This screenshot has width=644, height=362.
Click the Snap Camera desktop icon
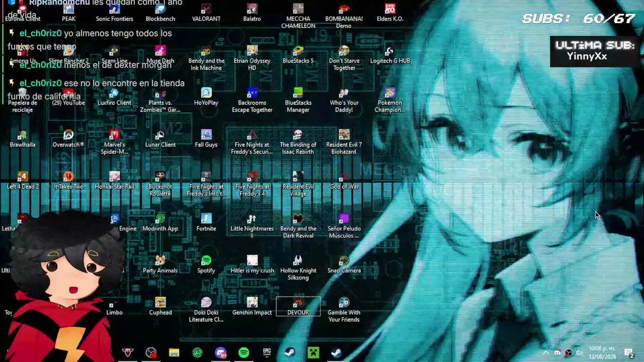(x=344, y=265)
